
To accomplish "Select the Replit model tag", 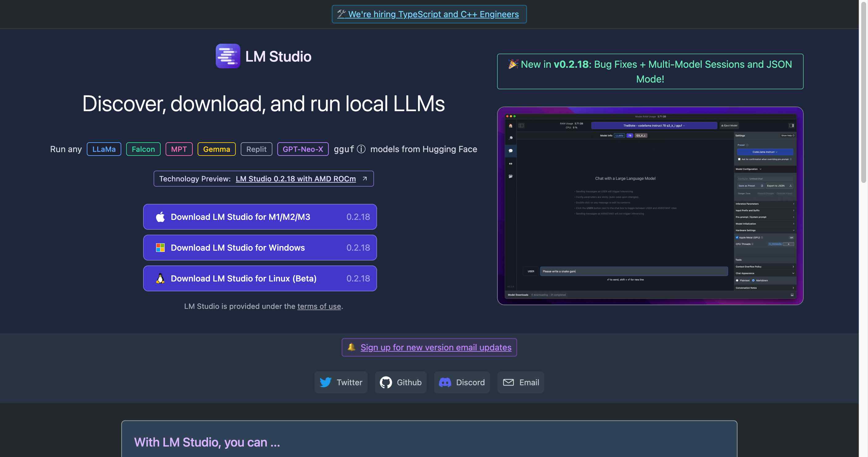I will pos(256,149).
